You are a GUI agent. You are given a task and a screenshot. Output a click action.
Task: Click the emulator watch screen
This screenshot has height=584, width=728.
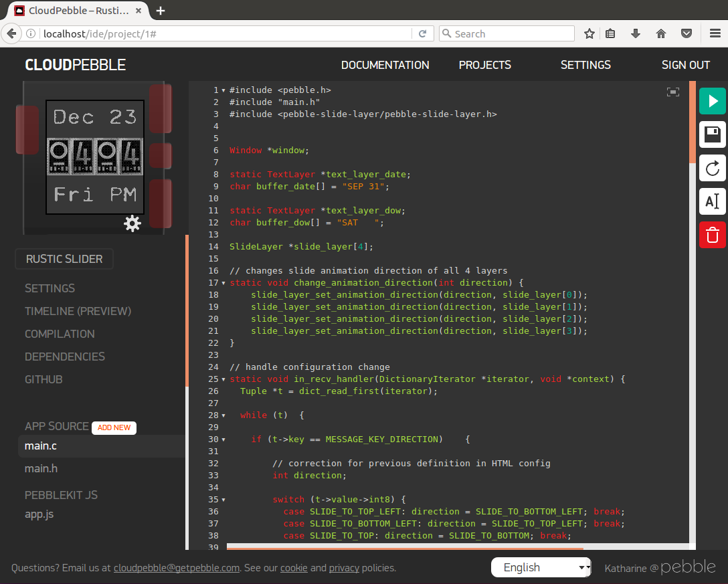coord(95,157)
